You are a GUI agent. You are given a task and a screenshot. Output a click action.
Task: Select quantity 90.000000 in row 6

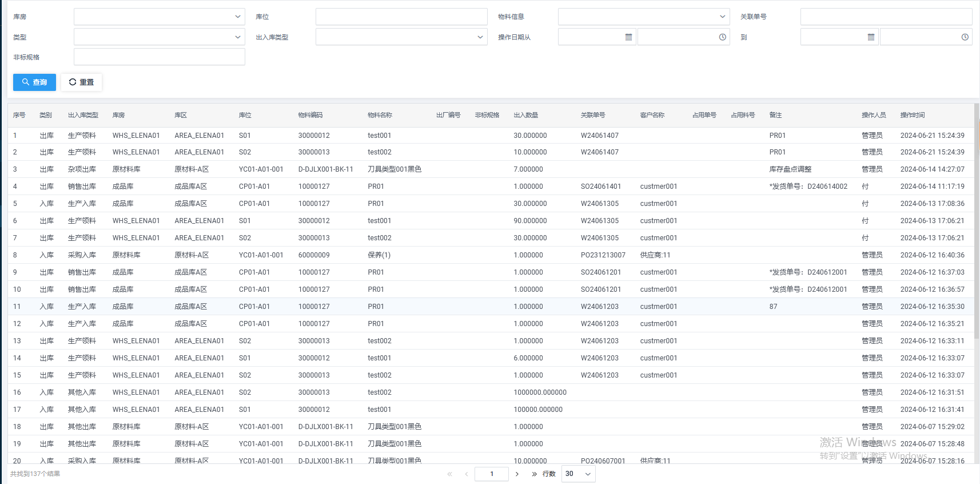(x=531, y=221)
